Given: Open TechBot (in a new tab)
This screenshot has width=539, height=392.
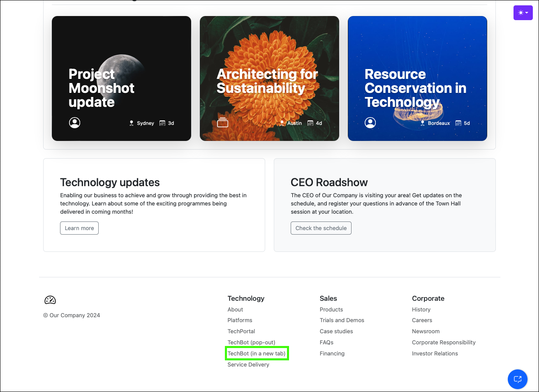Looking at the screenshot, I should click(x=257, y=353).
